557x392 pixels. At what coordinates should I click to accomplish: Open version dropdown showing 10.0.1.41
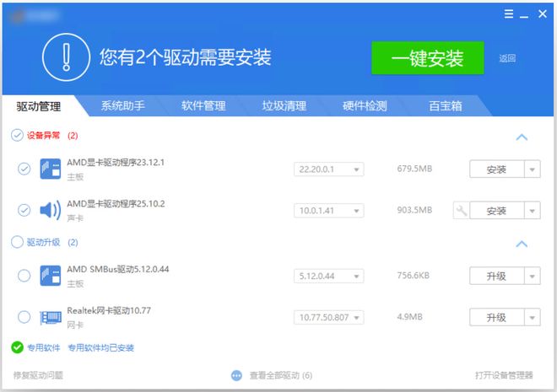(x=328, y=211)
